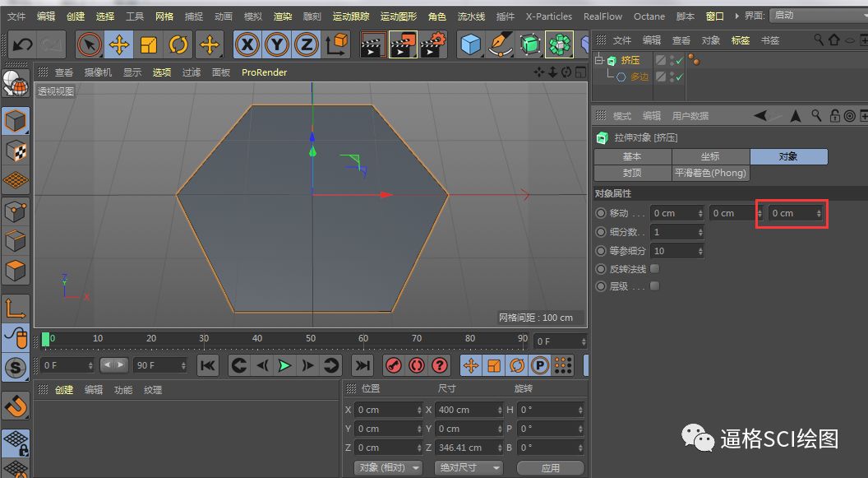Switch to the 基本 attribute tab
Viewport: 868px width, 478px height.
click(x=632, y=157)
